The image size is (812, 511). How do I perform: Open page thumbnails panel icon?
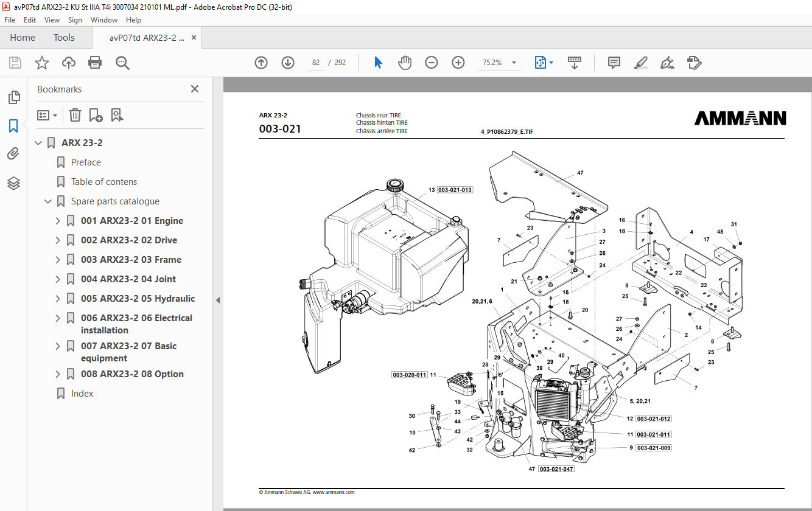13,97
